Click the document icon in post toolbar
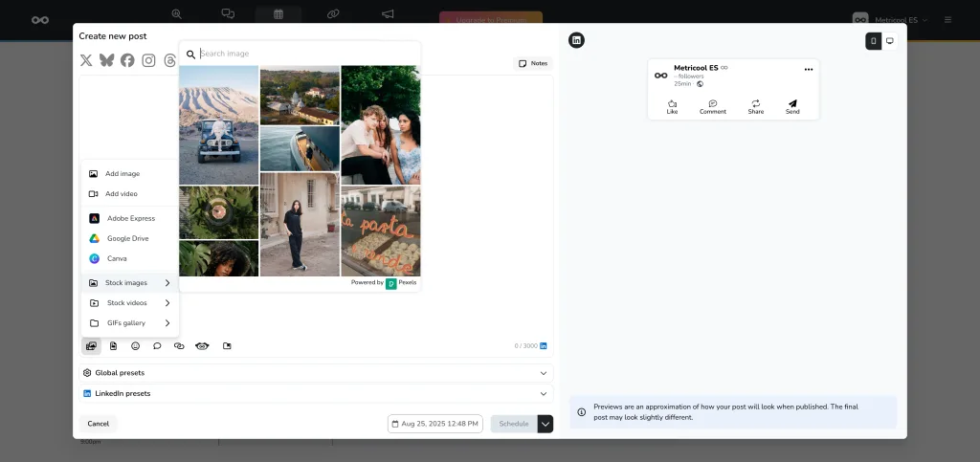The image size is (980, 462). point(113,346)
